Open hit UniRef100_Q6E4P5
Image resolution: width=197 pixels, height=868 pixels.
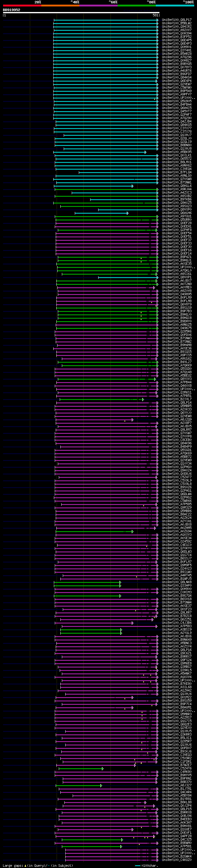click(x=176, y=40)
